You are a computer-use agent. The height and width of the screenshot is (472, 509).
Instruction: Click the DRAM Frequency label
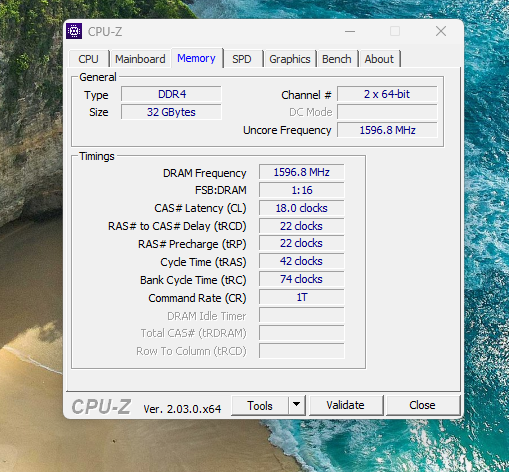205,173
